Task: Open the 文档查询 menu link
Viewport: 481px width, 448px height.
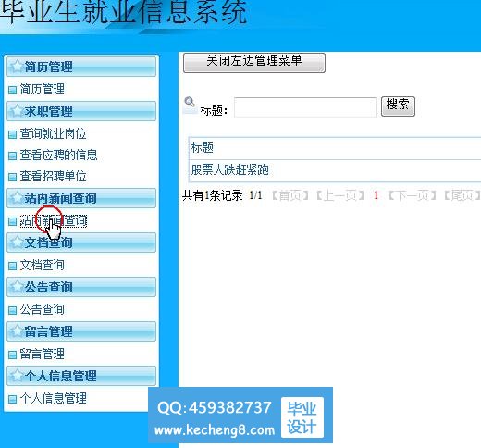Action: point(43,265)
